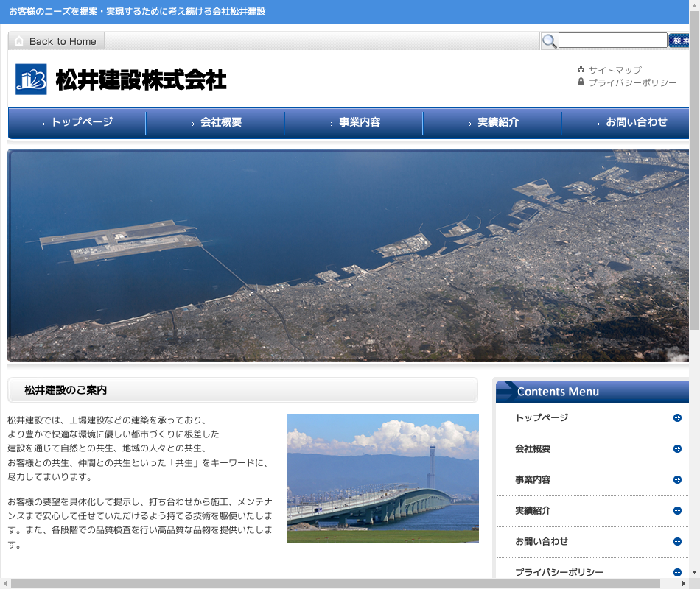The image size is (700, 589).
Task: Select 事業内容 in the blue navigation bar
Action: (354, 122)
